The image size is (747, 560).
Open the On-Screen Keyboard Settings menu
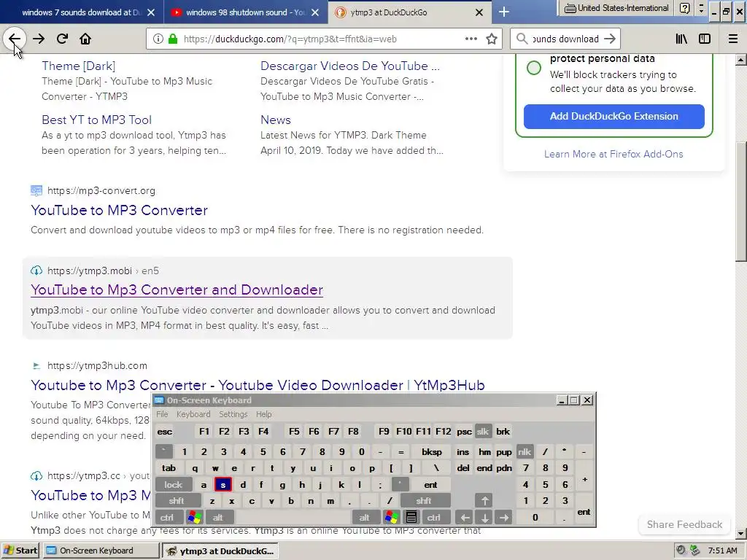233,414
